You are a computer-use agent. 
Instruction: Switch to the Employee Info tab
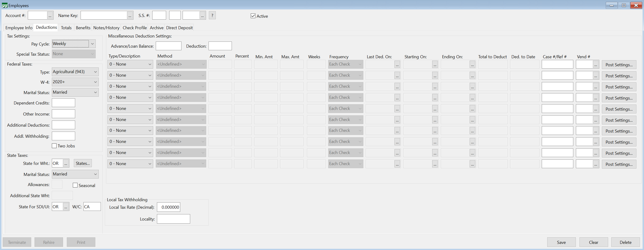tap(19, 28)
